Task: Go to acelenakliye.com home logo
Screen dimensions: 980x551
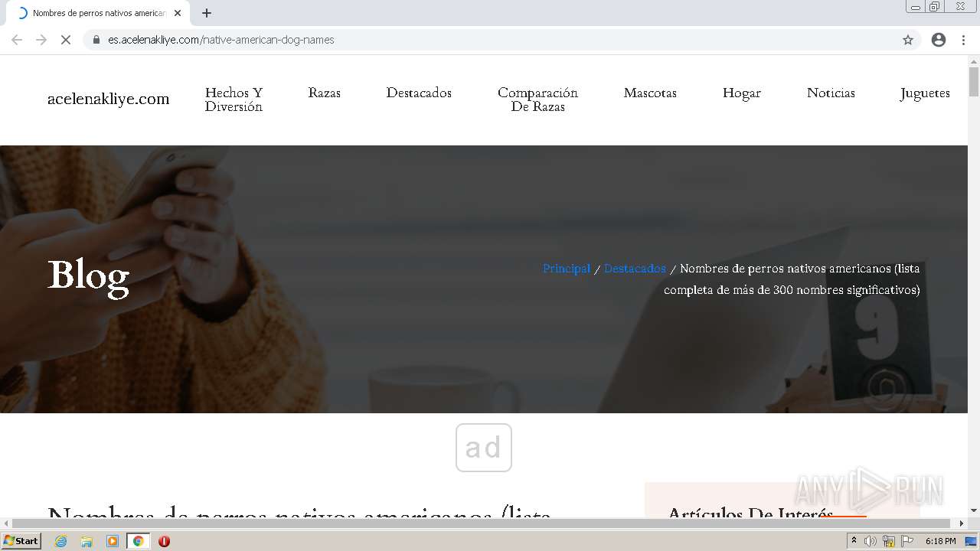Action: click(109, 99)
